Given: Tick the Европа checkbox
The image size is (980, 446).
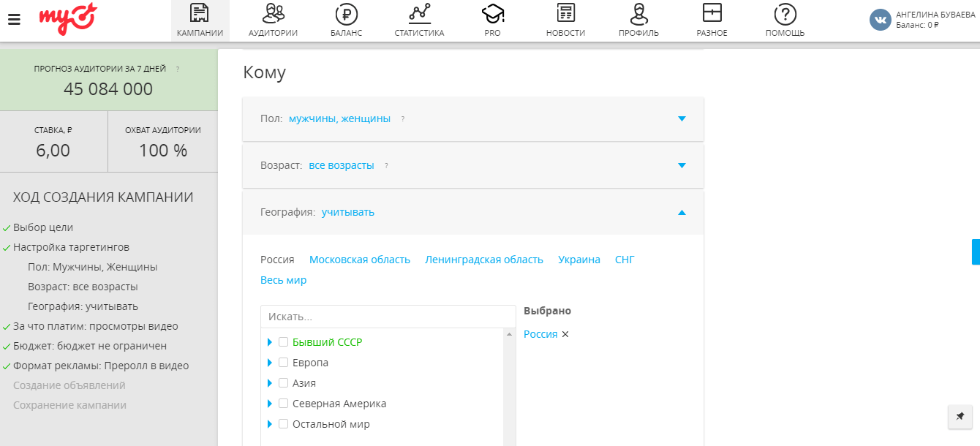Looking at the screenshot, I should click(284, 363).
